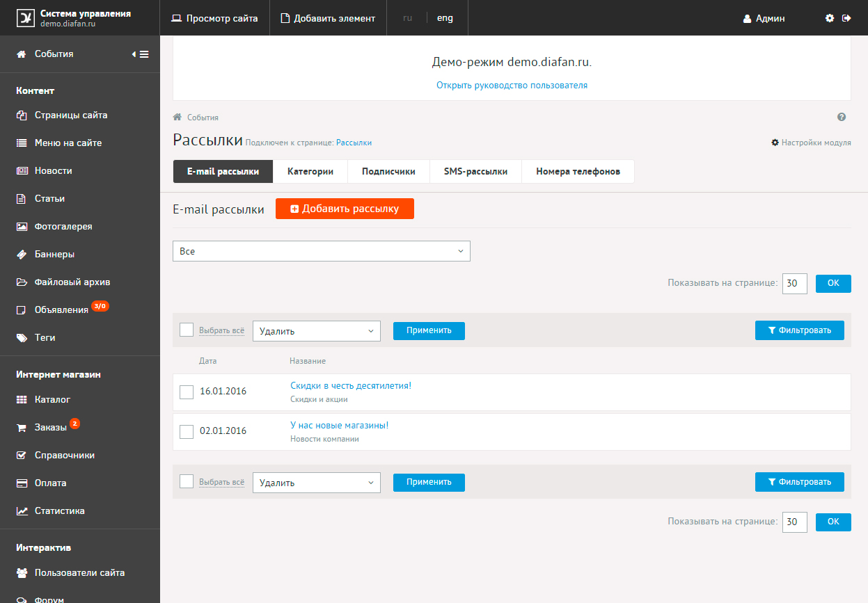Click the upper Применить button

(429, 330)
